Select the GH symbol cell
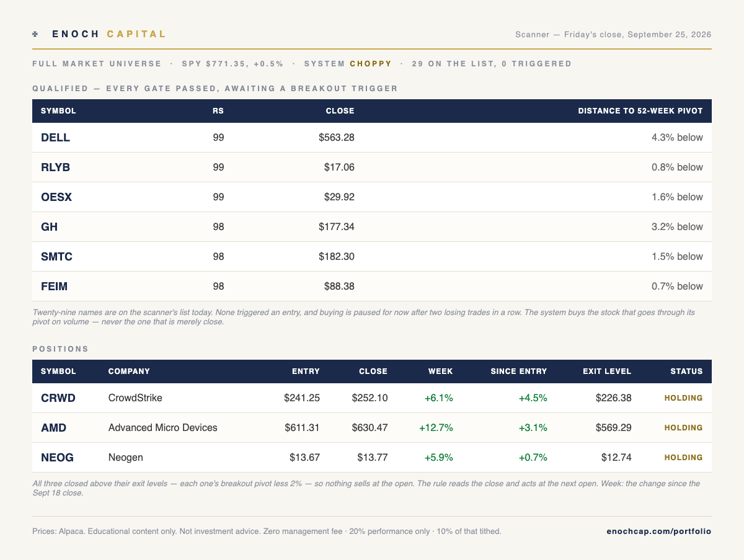This screenshot has width=744, height=560. click(x=49, y=227)
